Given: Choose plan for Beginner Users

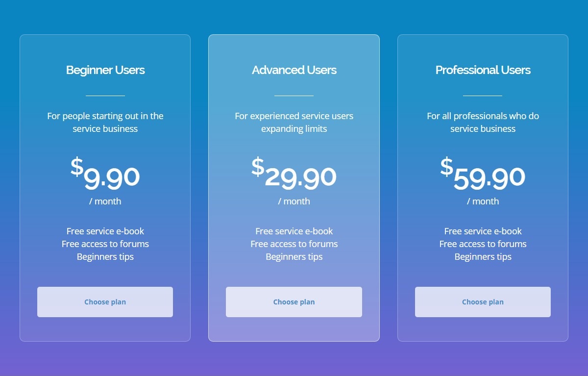Looking at the screenshot, I should pyautogui.click(x=105, y=302).
